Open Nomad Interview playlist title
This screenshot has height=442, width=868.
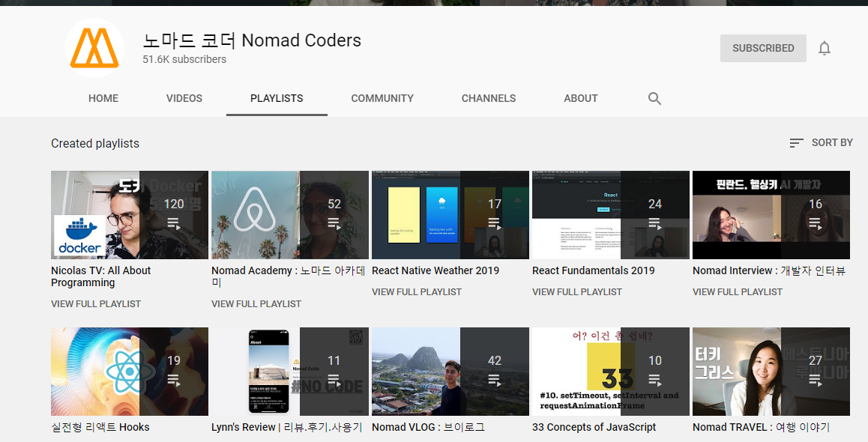pos(770,270)
